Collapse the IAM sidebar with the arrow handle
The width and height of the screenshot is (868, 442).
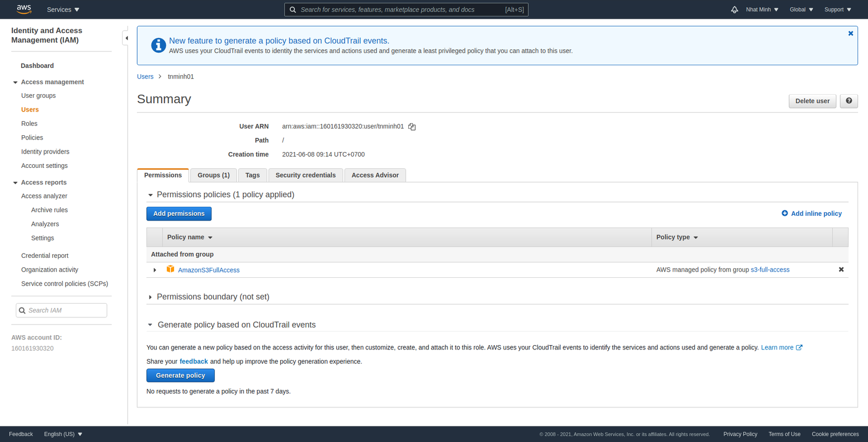[x=126, y=38]
